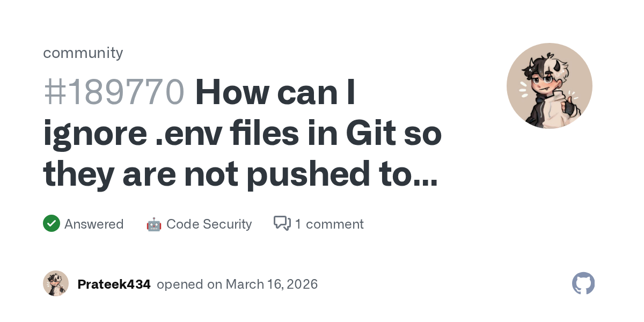
Task: Click the "How can I" title line
Action: [276, 93]
